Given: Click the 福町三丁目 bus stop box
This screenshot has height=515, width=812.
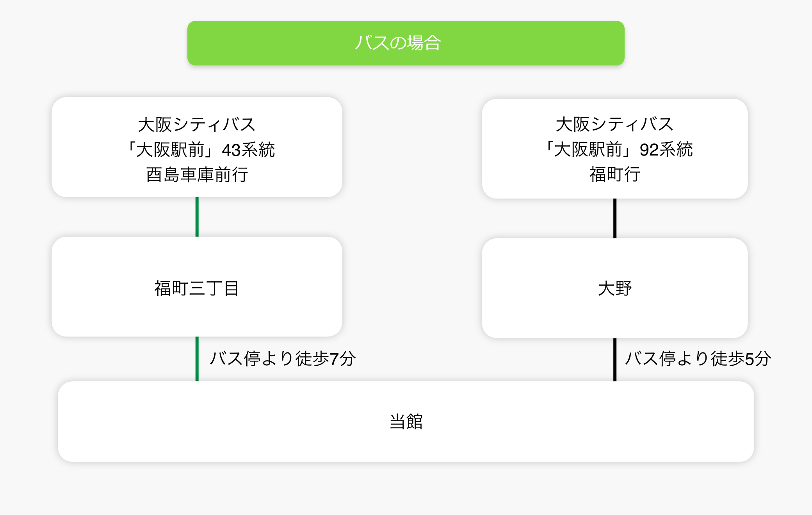Looking at the screenshot, I should 197,286.
